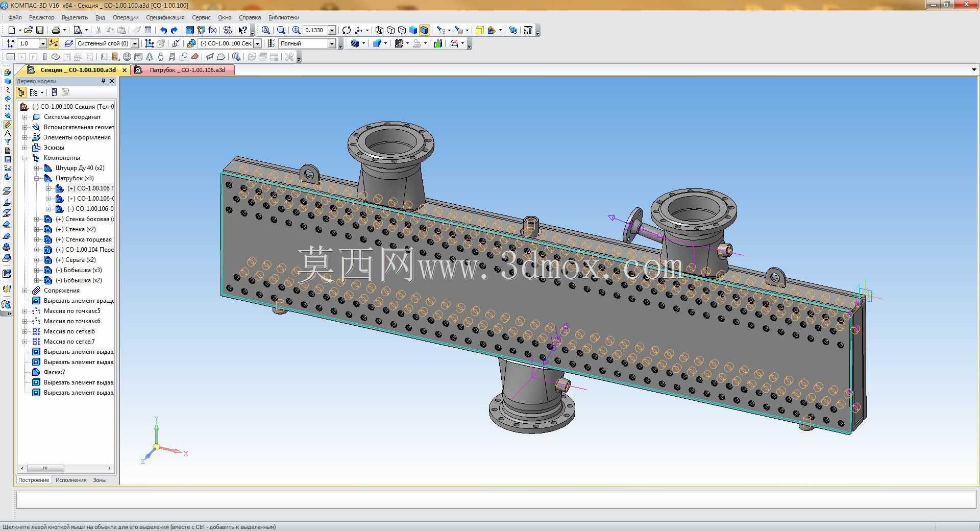Toggle the highlighted snapping button beside step field
Viewport: 980px width, 531px height.
pyautogui.click(x=54, y=43)
